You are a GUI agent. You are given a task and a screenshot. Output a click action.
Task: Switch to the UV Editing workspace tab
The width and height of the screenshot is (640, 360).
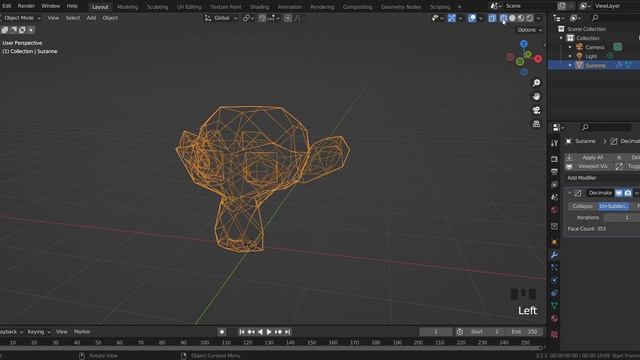click(x=189, y=7)
